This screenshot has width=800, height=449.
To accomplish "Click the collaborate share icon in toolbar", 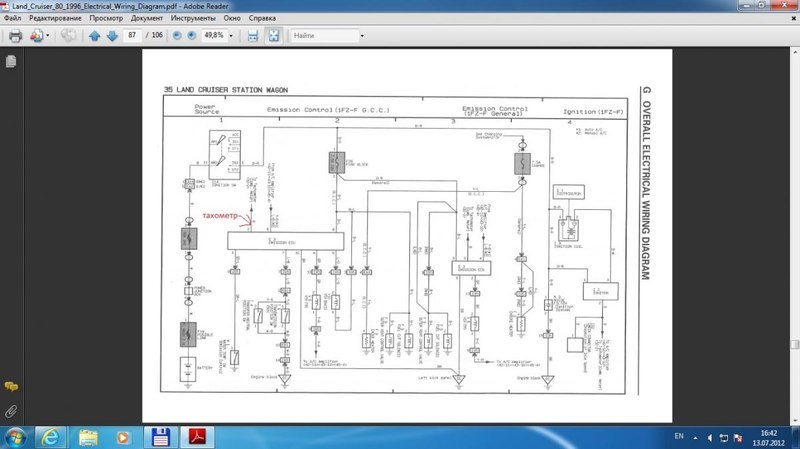I will (x=36, y=36).
